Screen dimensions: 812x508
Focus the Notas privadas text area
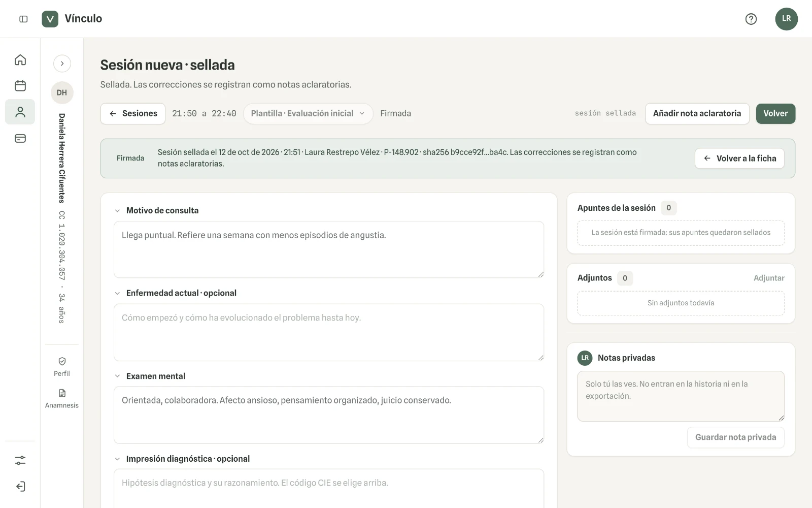pos(681,396)
